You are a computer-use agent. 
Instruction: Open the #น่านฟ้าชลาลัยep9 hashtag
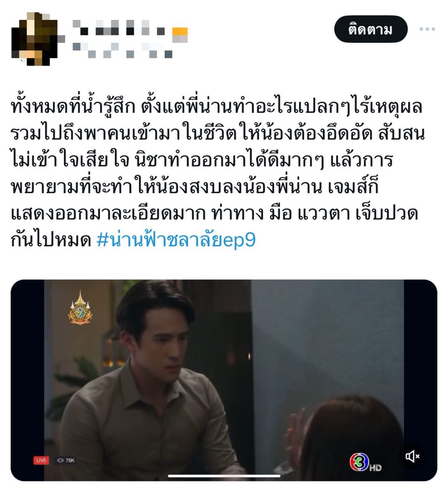pos(176,240)
